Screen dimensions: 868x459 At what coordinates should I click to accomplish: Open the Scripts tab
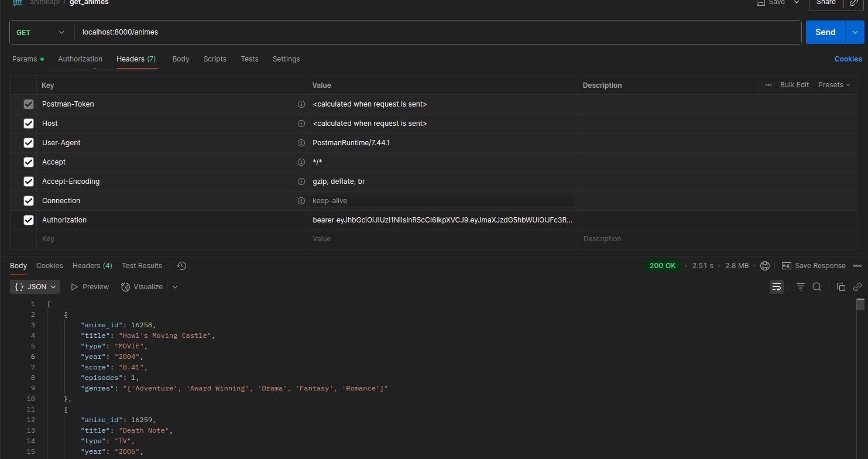[215, 59]
